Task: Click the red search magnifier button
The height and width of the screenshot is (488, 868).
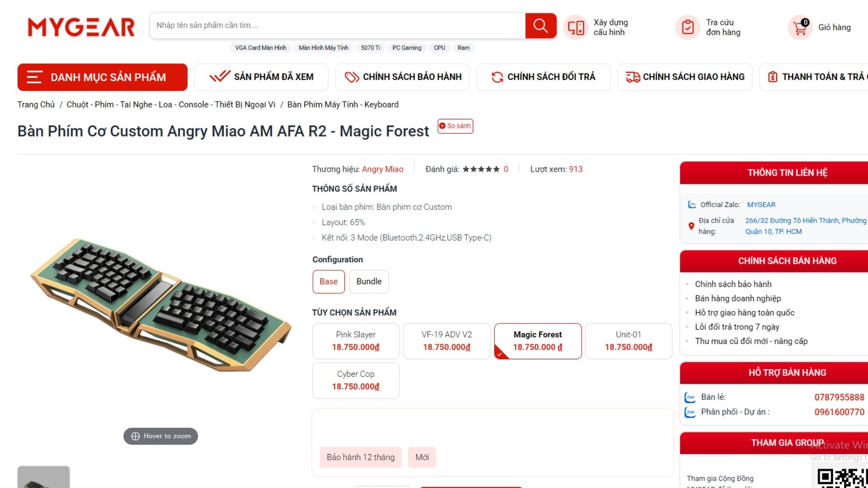Action: [x=540, y=26]
